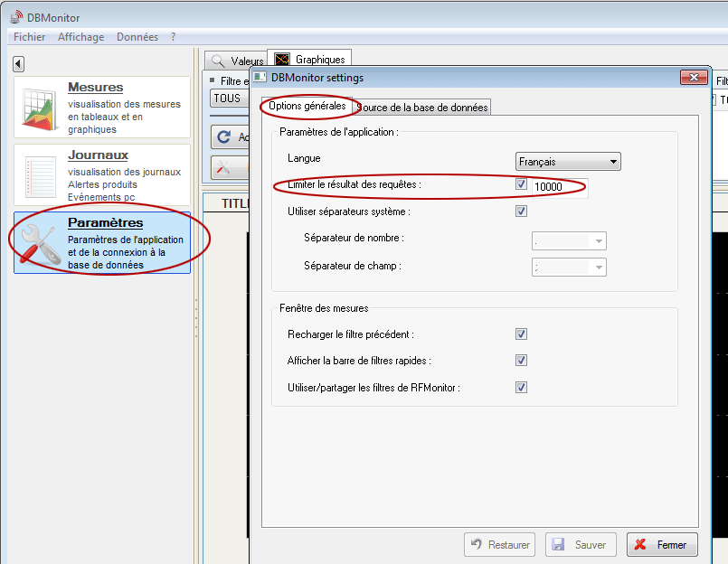
Task: Open the Affichage menu
Action: (x=80, y=37)
